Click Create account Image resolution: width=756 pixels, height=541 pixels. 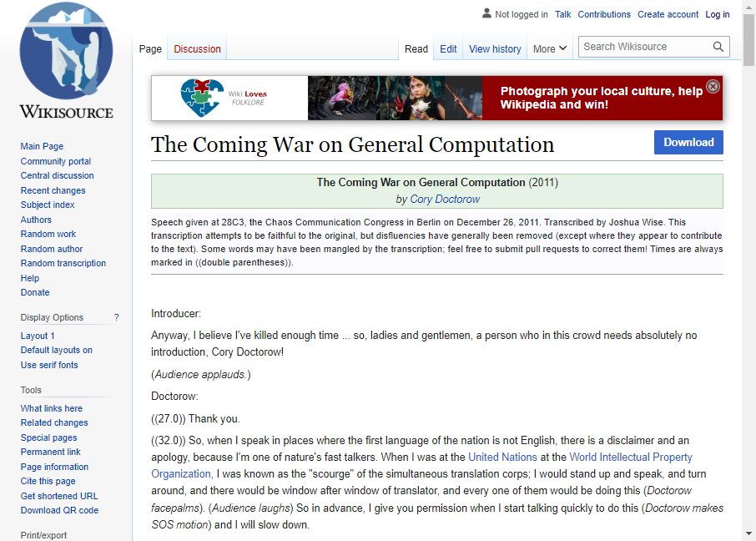pos(668,14)
